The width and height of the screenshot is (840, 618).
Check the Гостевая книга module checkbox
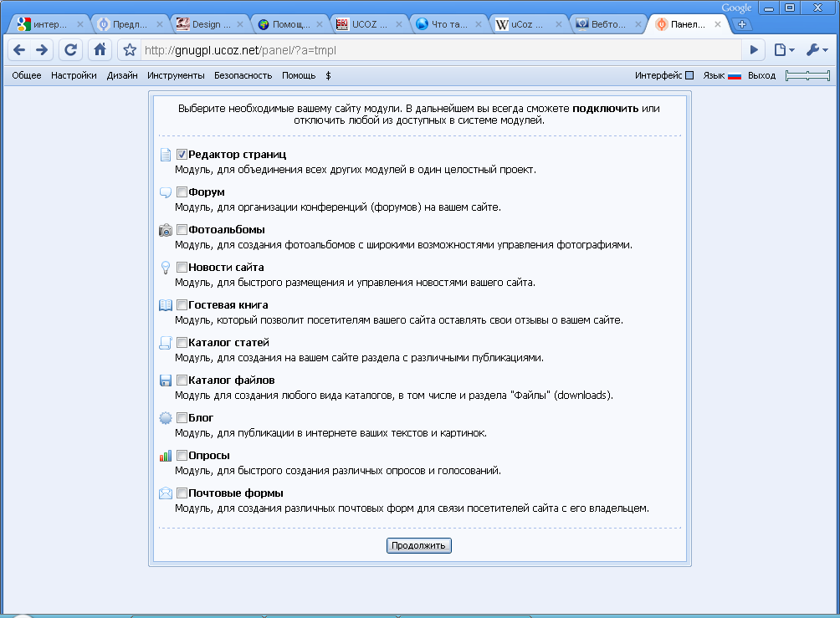coord(182,305)
